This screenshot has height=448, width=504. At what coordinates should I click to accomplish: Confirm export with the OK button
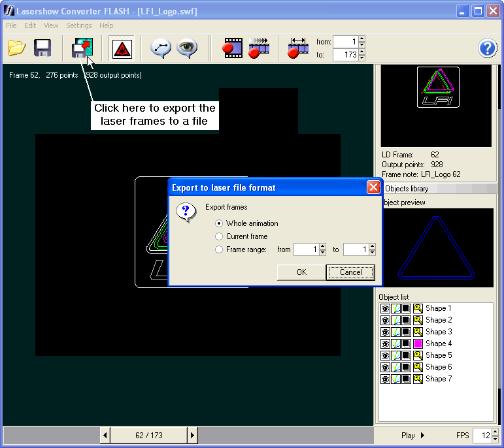tap(301, 272)
